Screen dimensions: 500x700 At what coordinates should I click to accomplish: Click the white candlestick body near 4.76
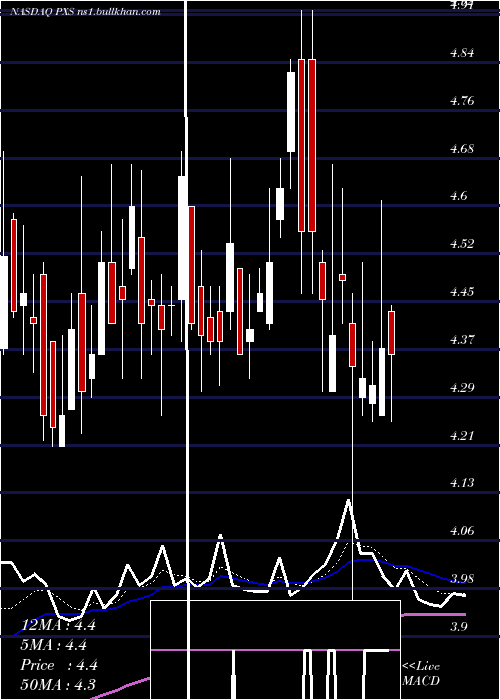click(291, 112)
